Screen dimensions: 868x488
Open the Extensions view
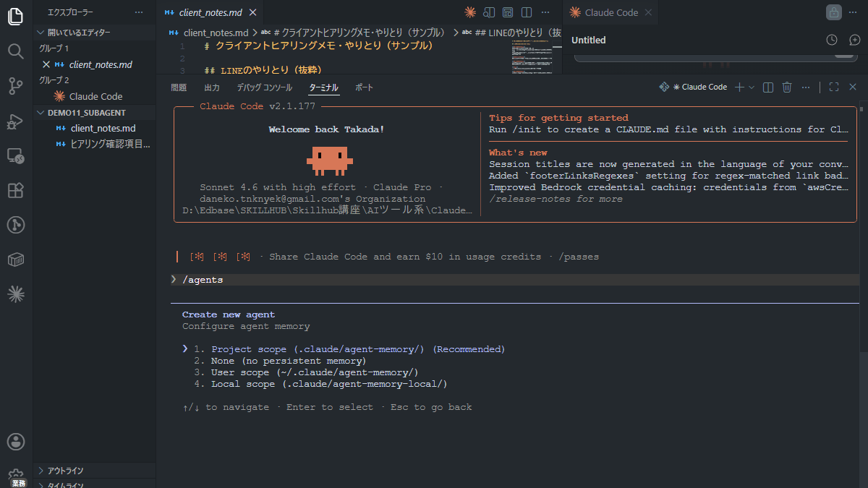(15, 190)
